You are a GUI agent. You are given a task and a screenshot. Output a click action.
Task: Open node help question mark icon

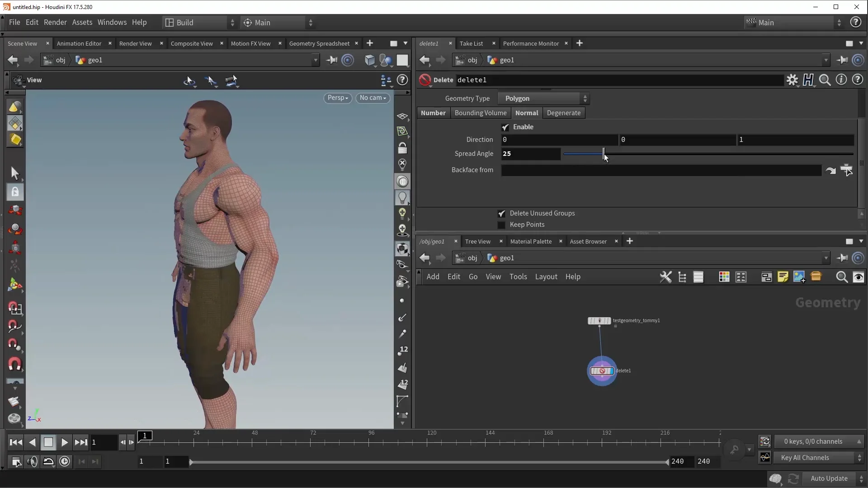[857, 80]
